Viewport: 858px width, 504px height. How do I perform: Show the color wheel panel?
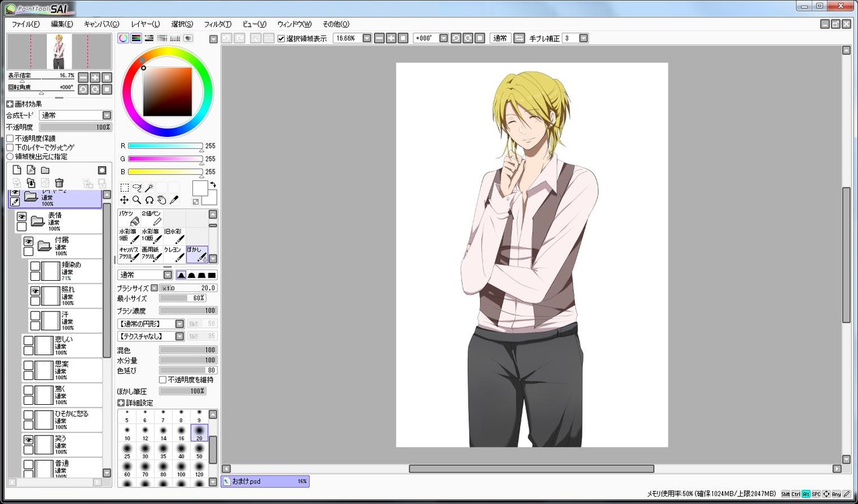point(123,38)
